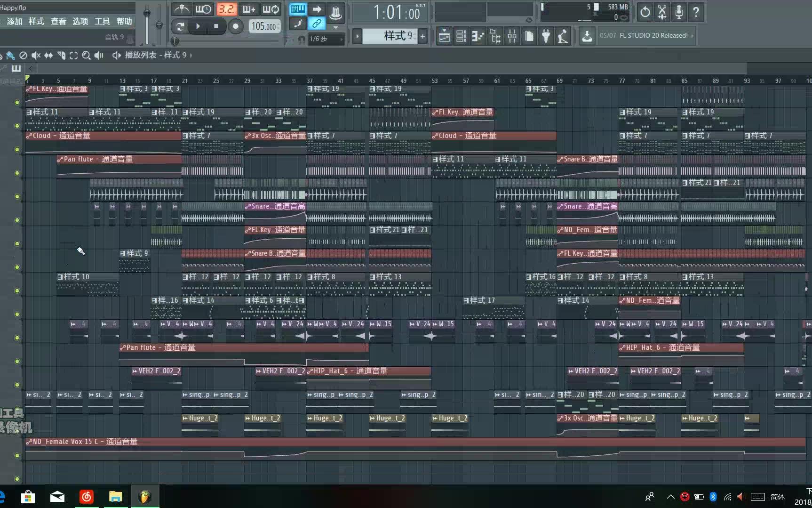Open the 选项 menu
Viewport: 812px width, 508px height.
point(80,21)
